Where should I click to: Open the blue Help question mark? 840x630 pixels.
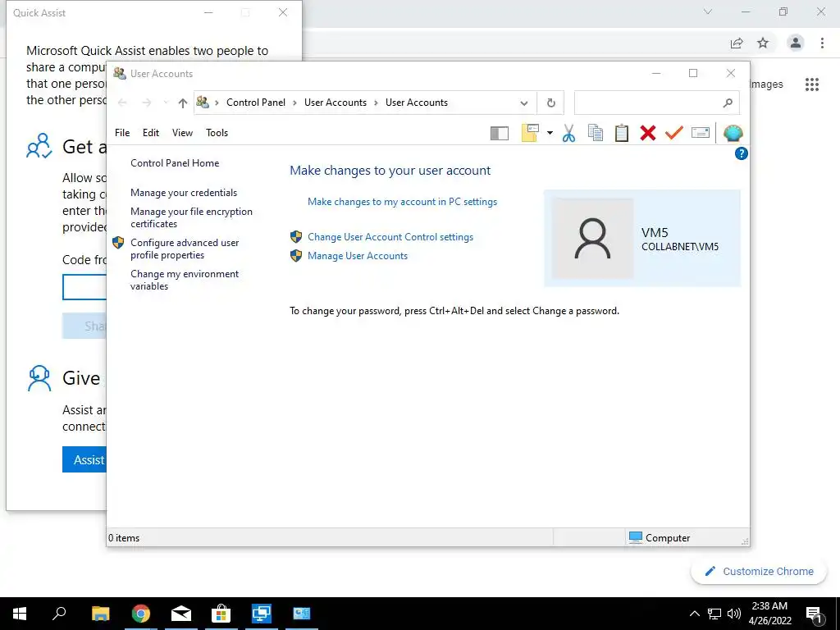(741, 154)
